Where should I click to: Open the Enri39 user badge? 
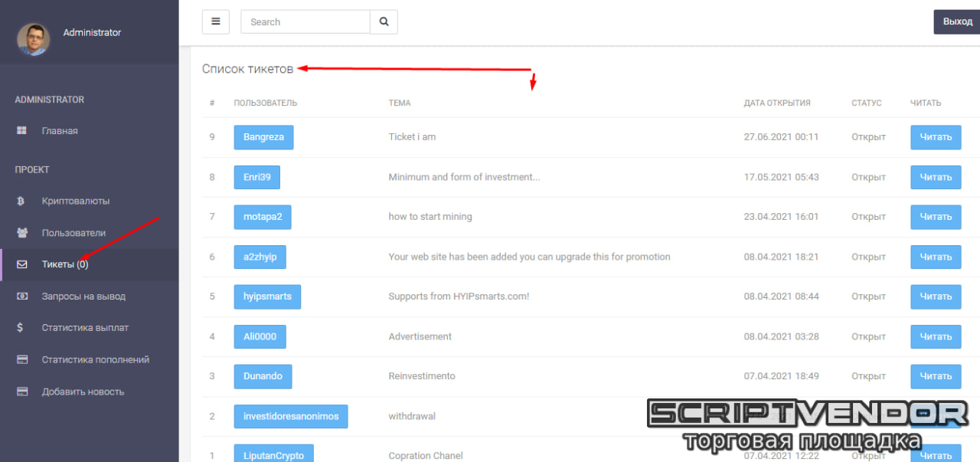click(256, 177)
